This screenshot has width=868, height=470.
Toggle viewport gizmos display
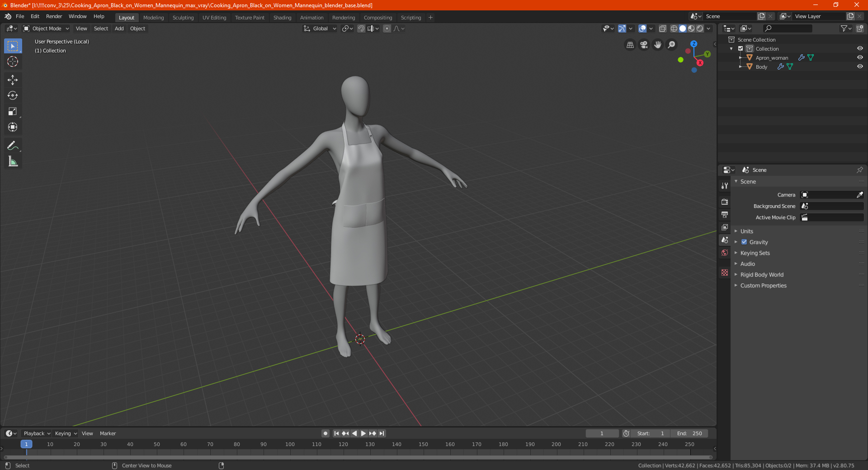tap(622, 28)
